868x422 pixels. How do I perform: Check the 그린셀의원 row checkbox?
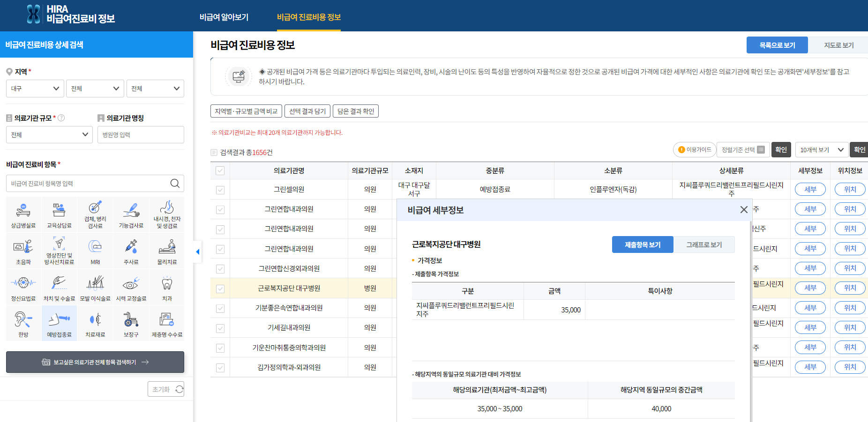220,189
